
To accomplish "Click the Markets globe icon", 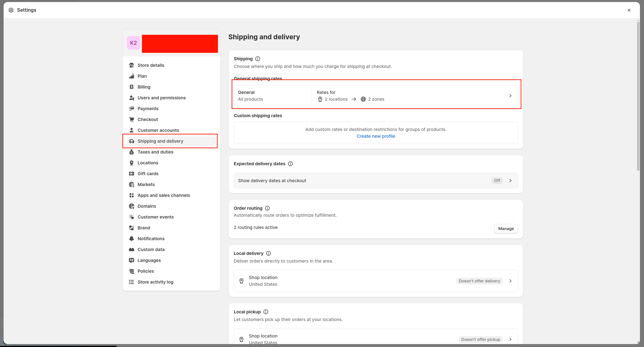I will point(132,184).
